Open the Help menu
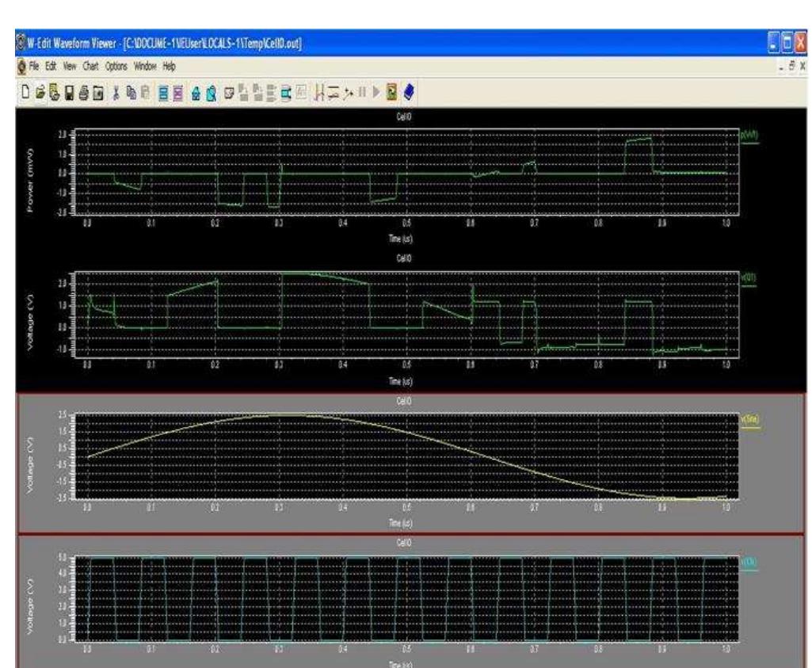The image size is (812, 668). point(170,67)
